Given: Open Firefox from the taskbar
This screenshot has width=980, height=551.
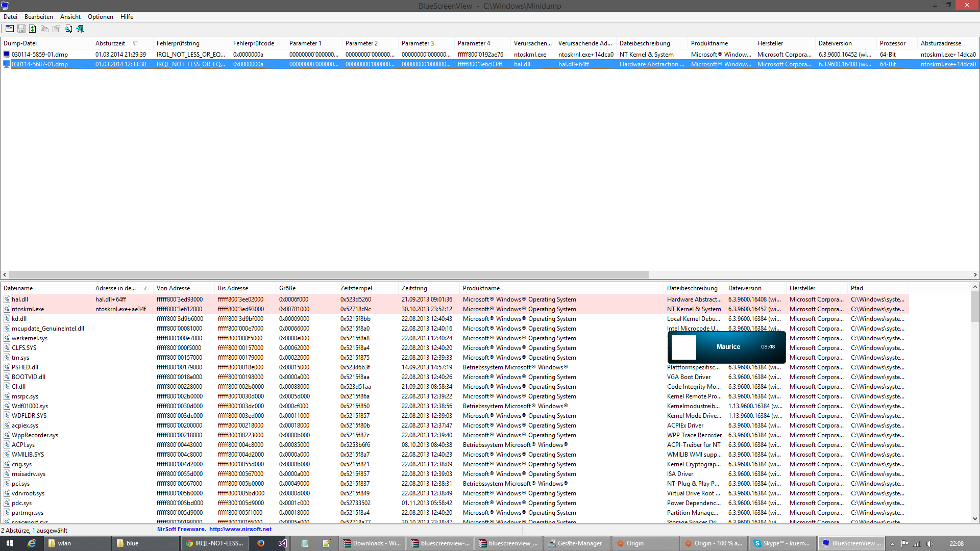Looking at the screenshot, I should (261, 543).
